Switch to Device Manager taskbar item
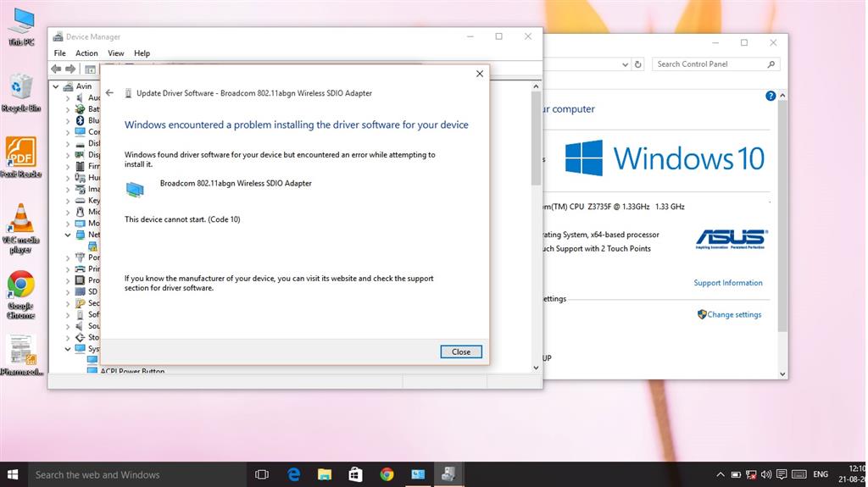This screenshot has width=868, height=487. click(448, 474)
